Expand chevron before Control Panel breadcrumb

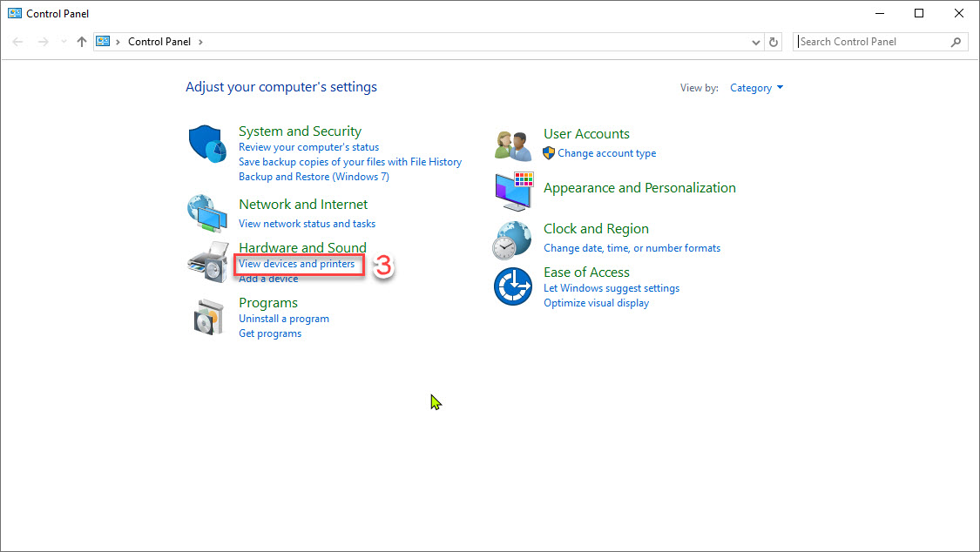tap(118, 42)
